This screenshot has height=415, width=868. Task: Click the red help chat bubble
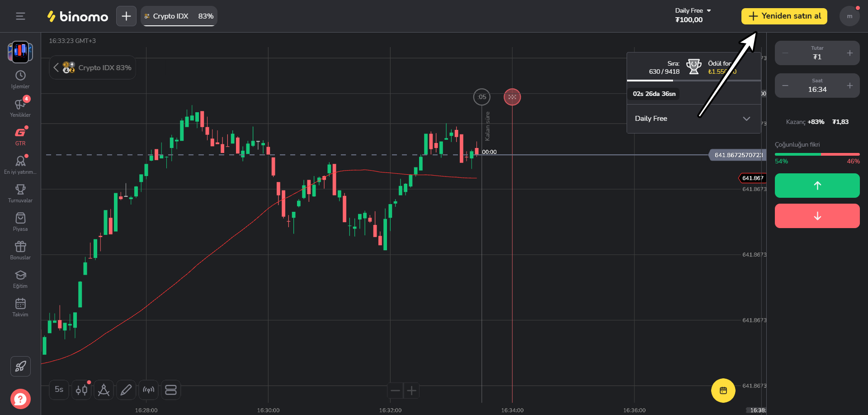[x=20, y=399]
